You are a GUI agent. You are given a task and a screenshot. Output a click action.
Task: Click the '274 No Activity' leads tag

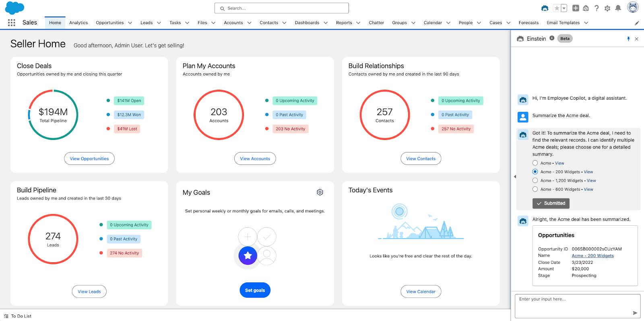[124, 253]
